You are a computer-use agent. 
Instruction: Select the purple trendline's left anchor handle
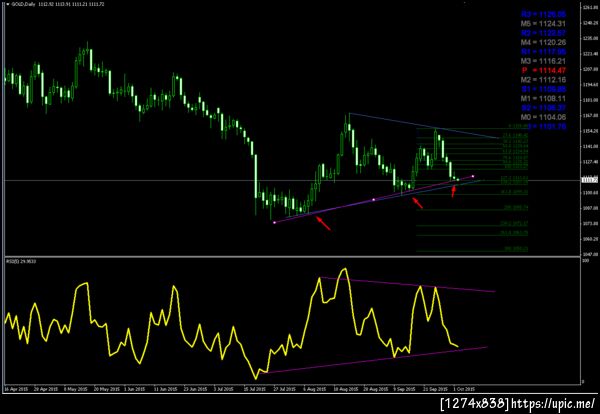point(274,222)
